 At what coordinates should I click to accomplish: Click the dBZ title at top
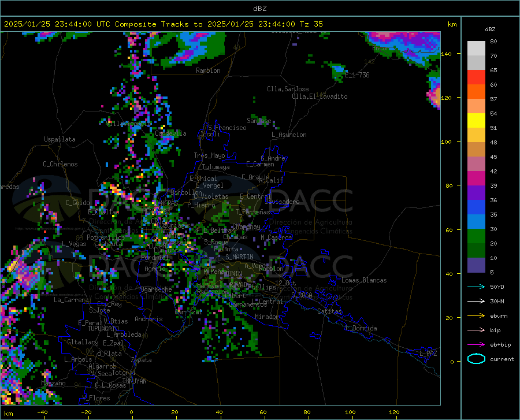coord(259,8)
